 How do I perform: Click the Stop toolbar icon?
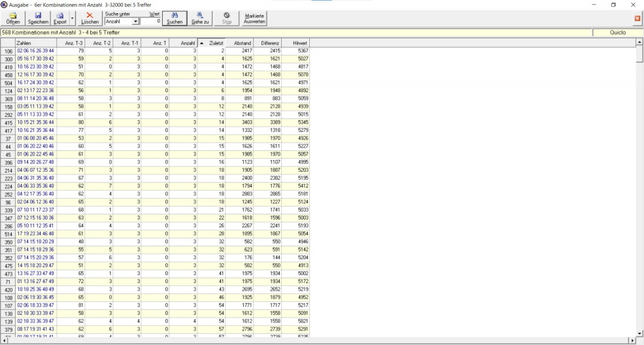tap(226, 18)
